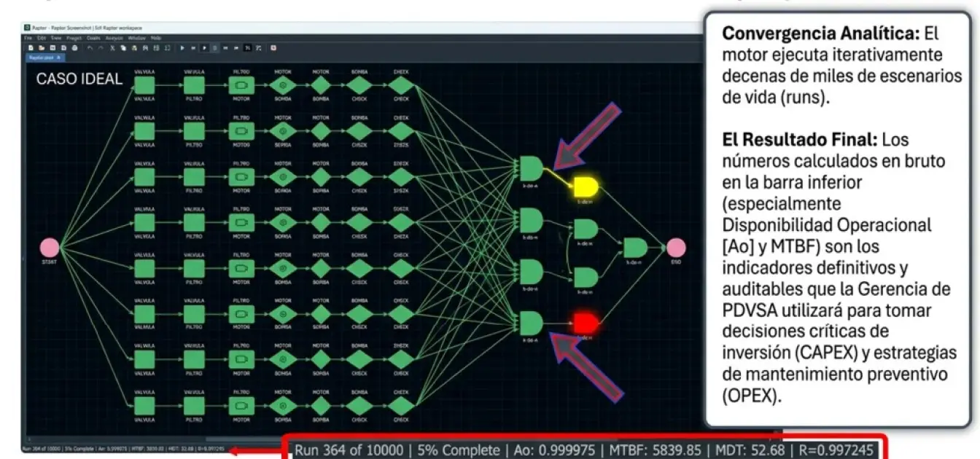Click the New file toolbar icon
980x459 pixels.
[x=31, y=47]
